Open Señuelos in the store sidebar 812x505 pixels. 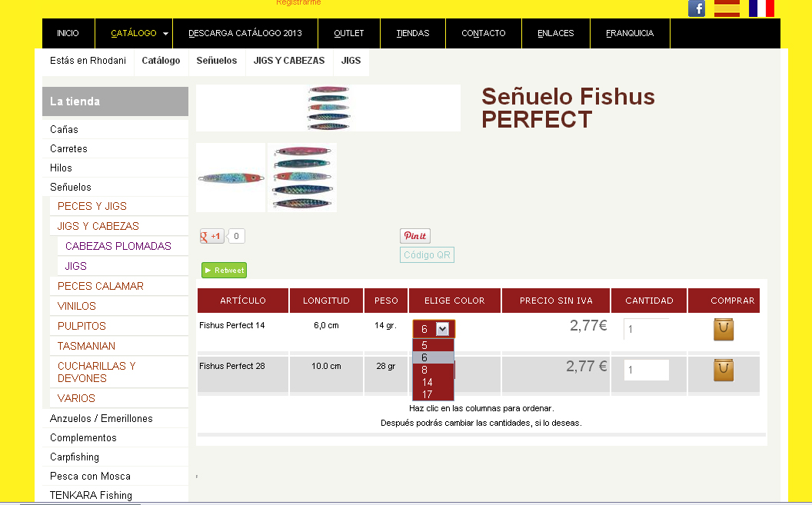pos(115,187)
